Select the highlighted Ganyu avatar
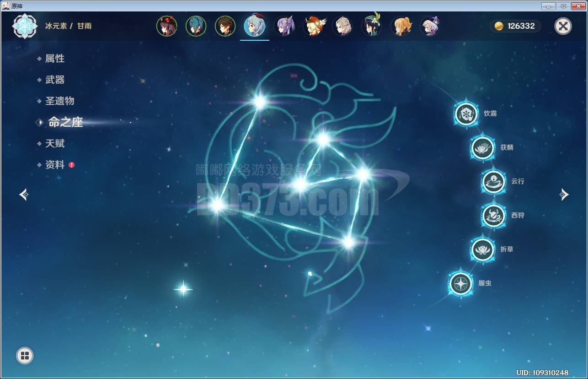588x379 pixels. point(255,26)
